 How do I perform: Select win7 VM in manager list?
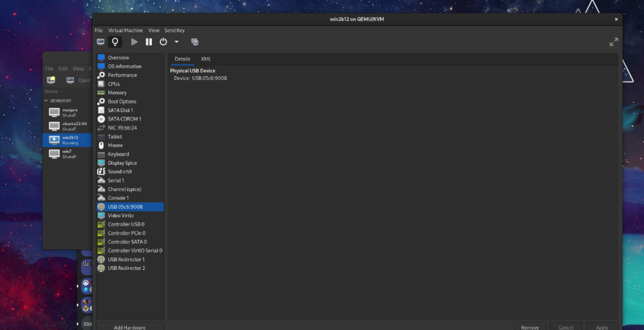point(68,154)
